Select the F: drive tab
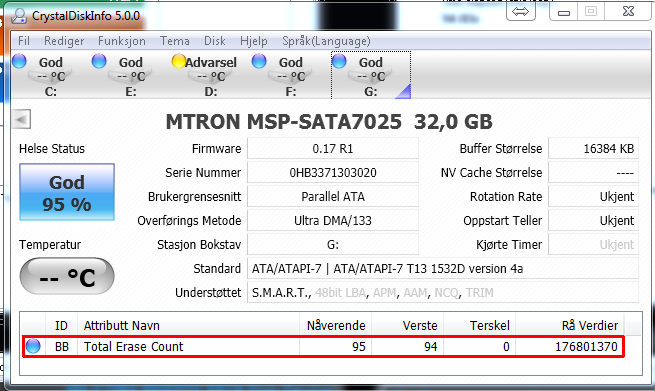The image size is (655, 391). pyautogui.click(x=291, y=75)
